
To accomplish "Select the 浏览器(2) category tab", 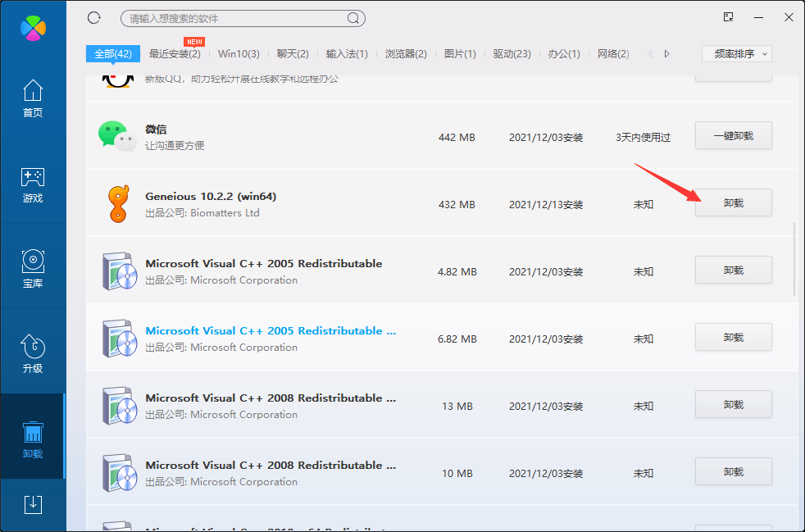I will (x=406, y=54).
